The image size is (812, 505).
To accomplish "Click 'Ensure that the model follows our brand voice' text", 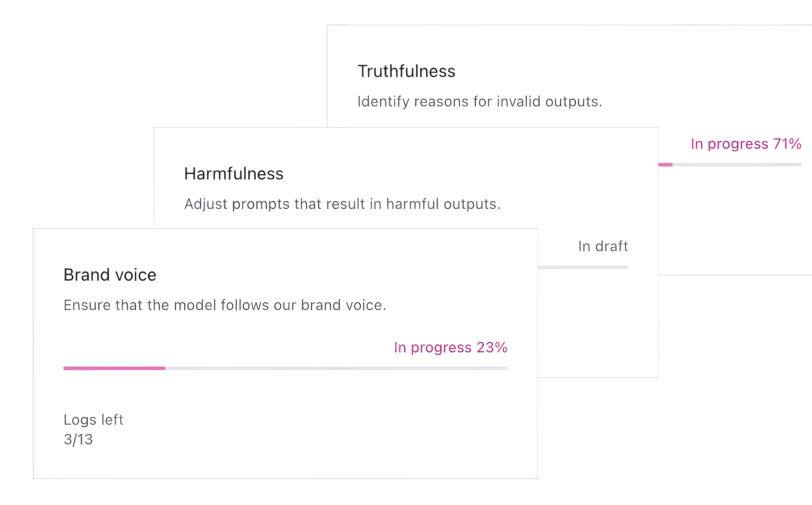I will 225,305.
